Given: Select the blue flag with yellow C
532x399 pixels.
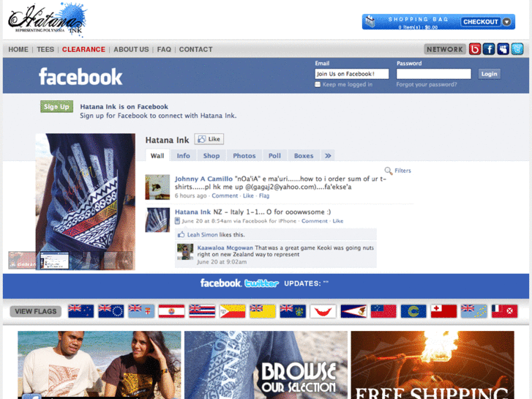Looking at the screenshot, I should 413,311.
